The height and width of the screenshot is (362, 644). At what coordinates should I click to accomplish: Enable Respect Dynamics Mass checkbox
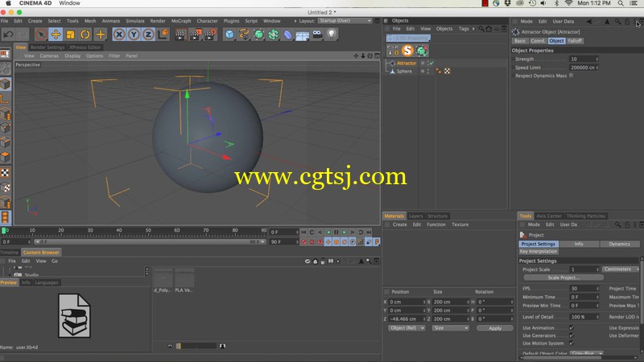572,76
